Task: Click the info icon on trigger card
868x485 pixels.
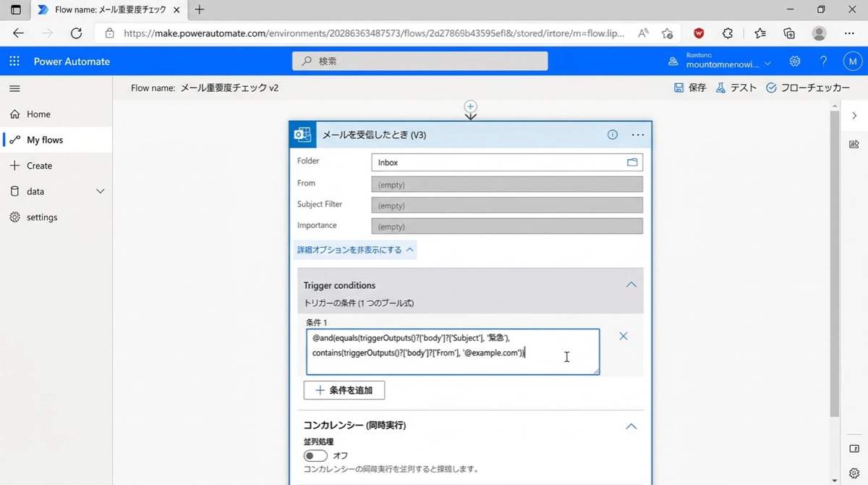Action: click(612, 135)
